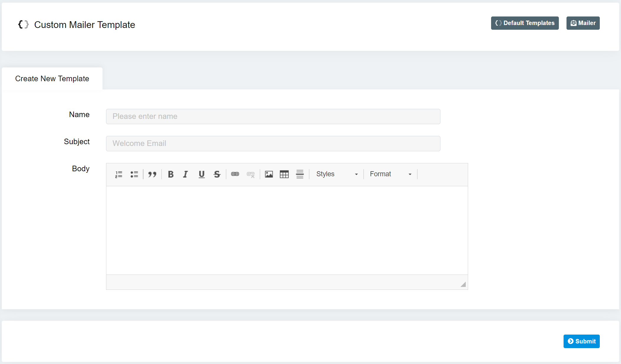Insert a table into the body
The width and height of the screenshot is (621, 364).
pyautogui.click(x=284, y=174)
